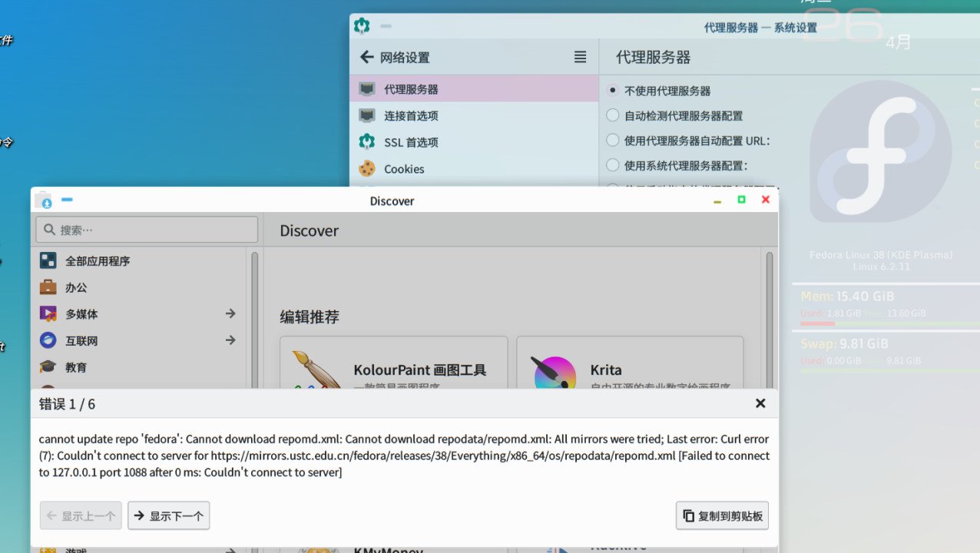Click the SSL 首选项 icon
The image size is (980, 553).
pos(367,142)
